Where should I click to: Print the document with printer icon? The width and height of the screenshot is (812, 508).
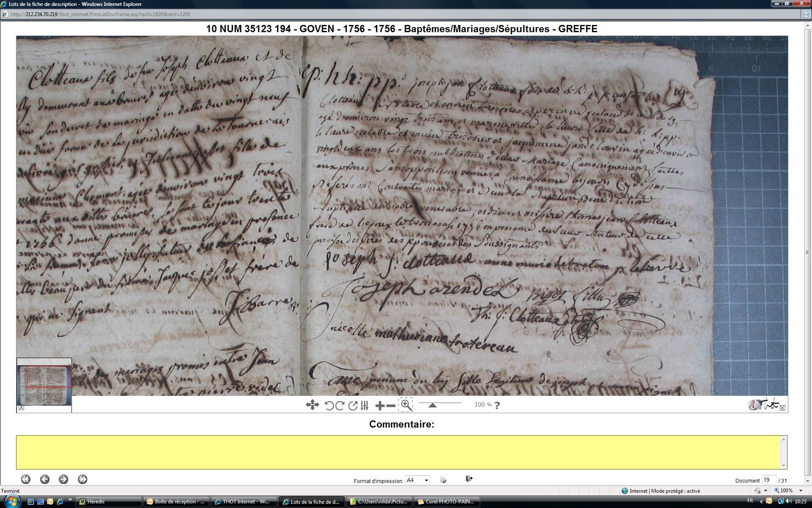point(443,480)
